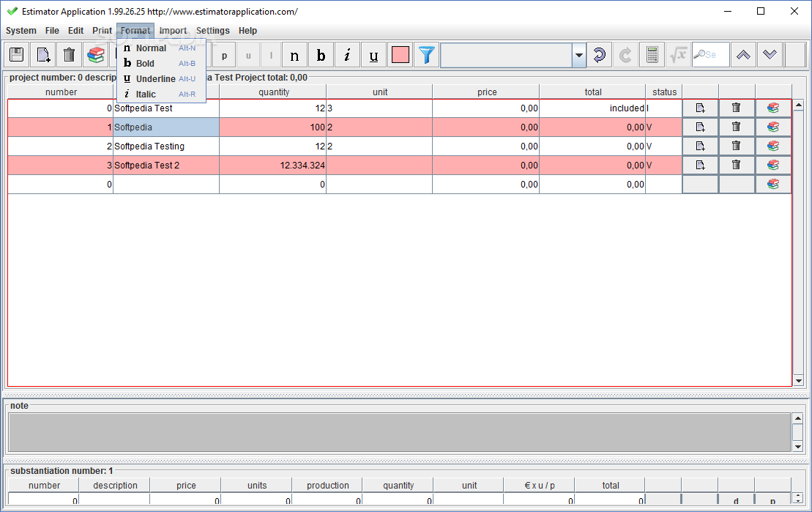
Task: Click the undo arrow toolbar icon
Action: point(599,55)
